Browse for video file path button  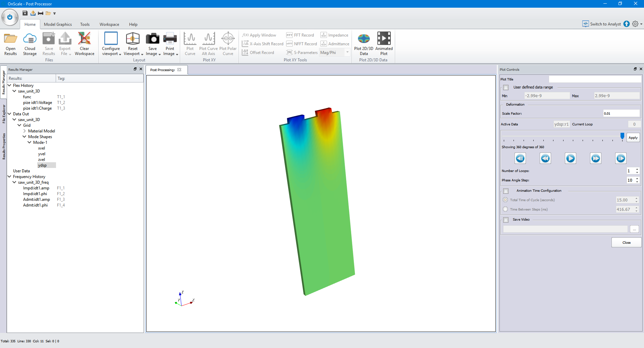[634, 229]
